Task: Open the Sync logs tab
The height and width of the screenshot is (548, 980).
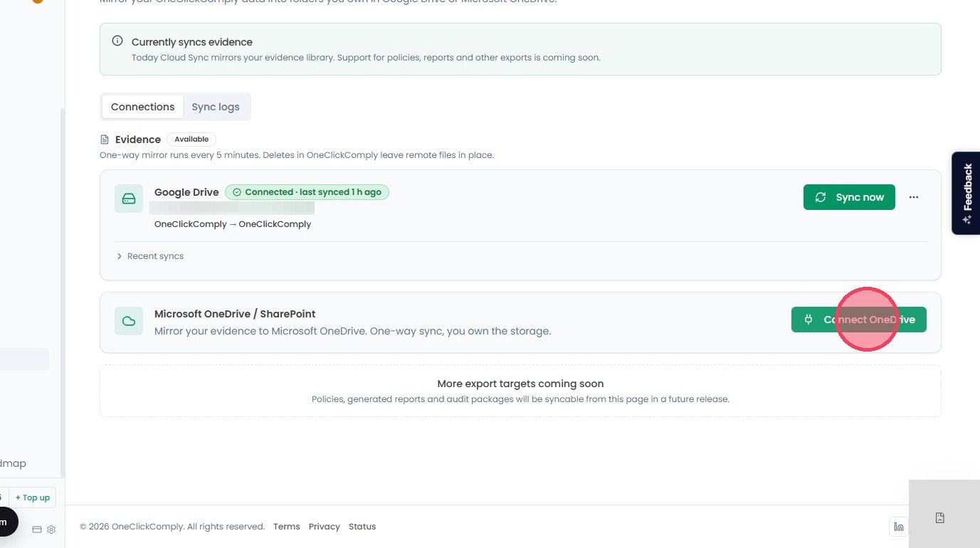Action: [216, 107]
